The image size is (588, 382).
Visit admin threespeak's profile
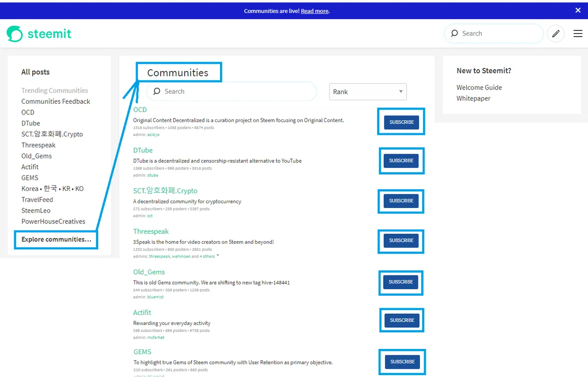[159, 256]
